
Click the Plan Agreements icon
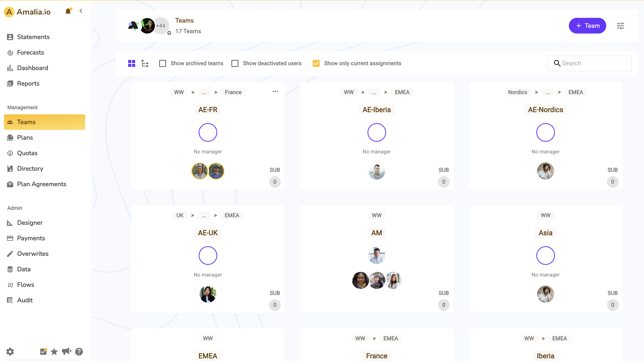point(10,184)
